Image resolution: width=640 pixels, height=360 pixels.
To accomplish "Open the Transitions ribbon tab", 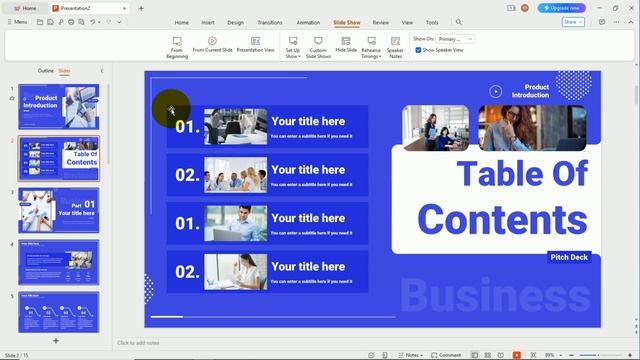I will pos(270,22).
